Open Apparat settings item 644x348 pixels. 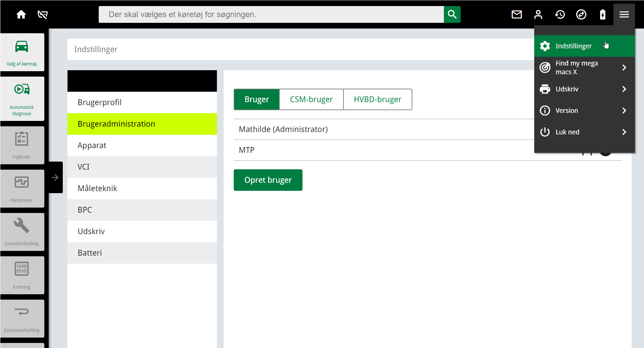pyautogui.click(x=142, y=145)
